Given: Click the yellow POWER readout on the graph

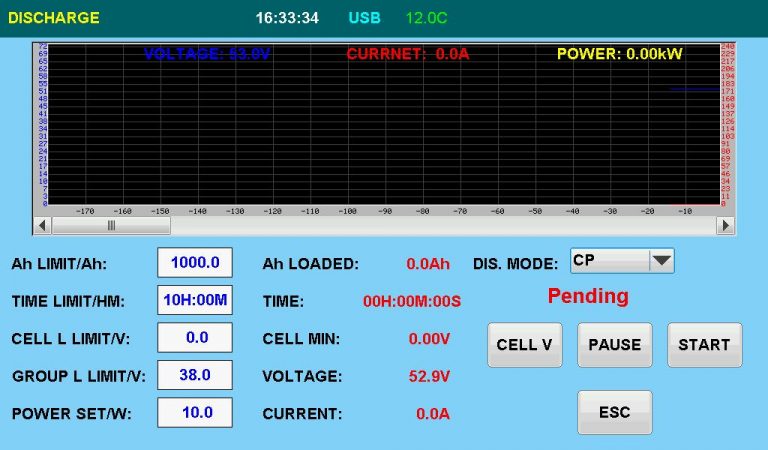Looking at the screenshot, I should pyautogui.click(x=619, y=54).
